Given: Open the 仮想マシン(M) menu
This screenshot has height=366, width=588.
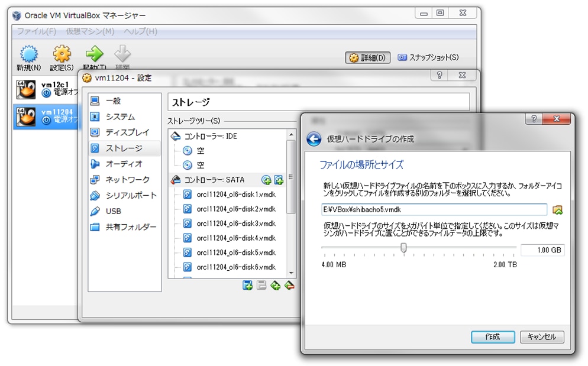Looking at the screenshot, I should coord(90,31).
